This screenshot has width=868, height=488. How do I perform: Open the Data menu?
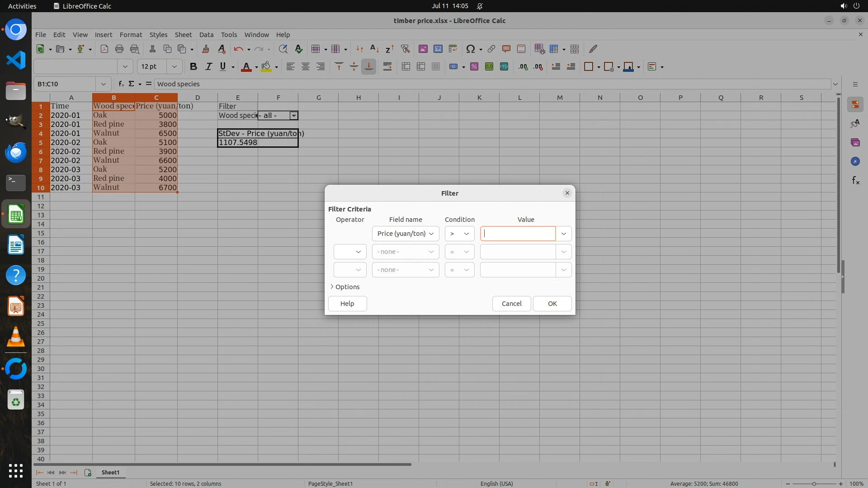pos(206,35)
